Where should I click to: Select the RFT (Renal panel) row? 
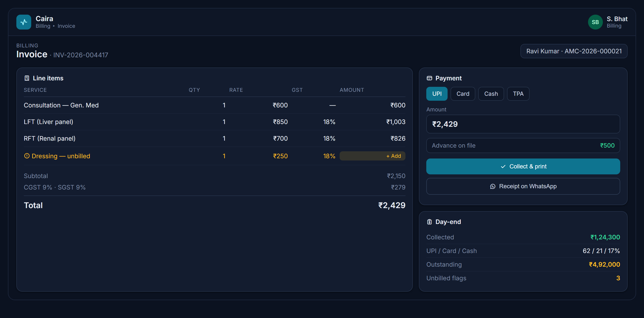pyautogui.click(x=215, y=138)
